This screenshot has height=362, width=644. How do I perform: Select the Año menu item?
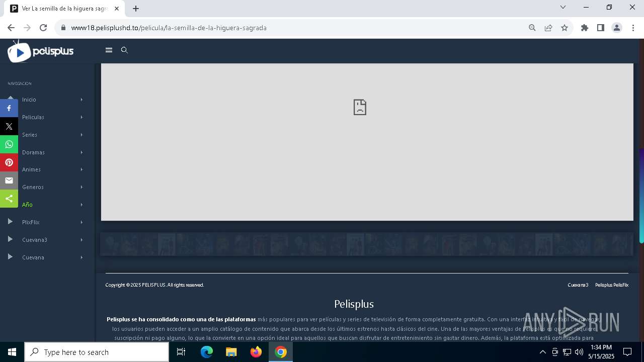(27, 205)
